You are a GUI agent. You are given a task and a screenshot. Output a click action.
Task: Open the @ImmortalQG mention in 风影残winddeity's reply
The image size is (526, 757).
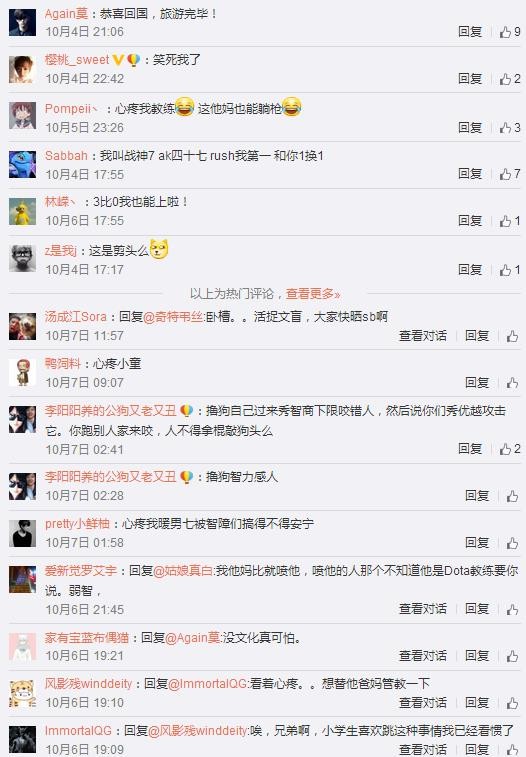[208, 684]
